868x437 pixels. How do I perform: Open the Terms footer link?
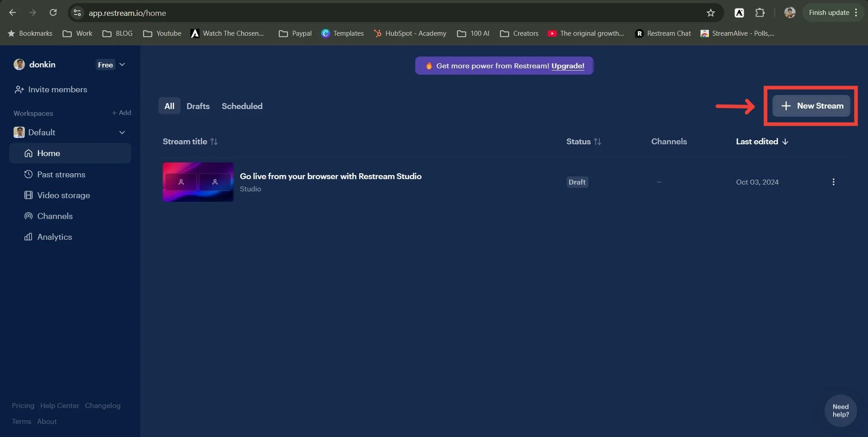click(22, 422)
